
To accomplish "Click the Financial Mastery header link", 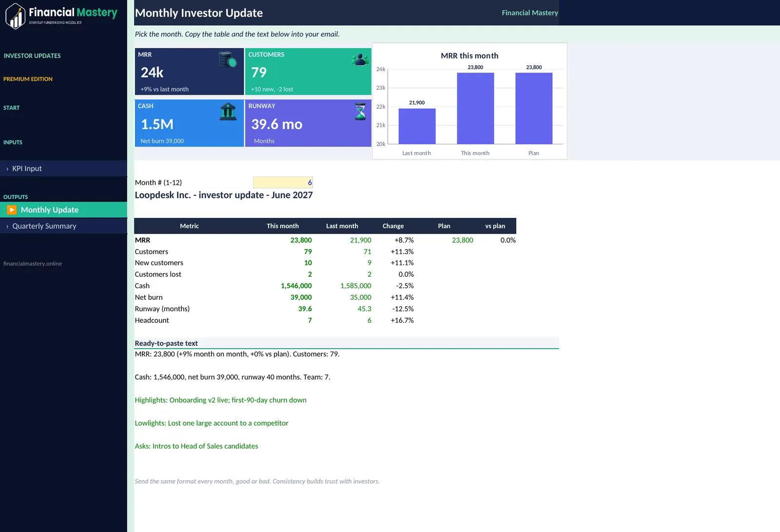I will 530,13.
